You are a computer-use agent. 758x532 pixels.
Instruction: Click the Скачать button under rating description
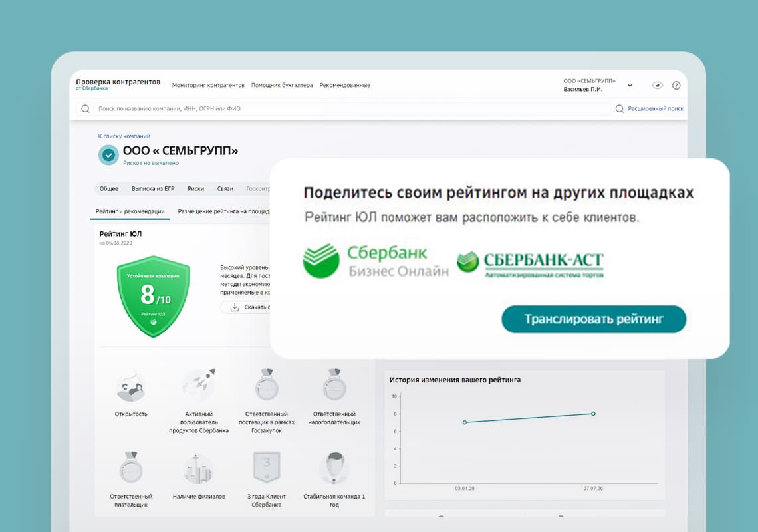(245, 307)
